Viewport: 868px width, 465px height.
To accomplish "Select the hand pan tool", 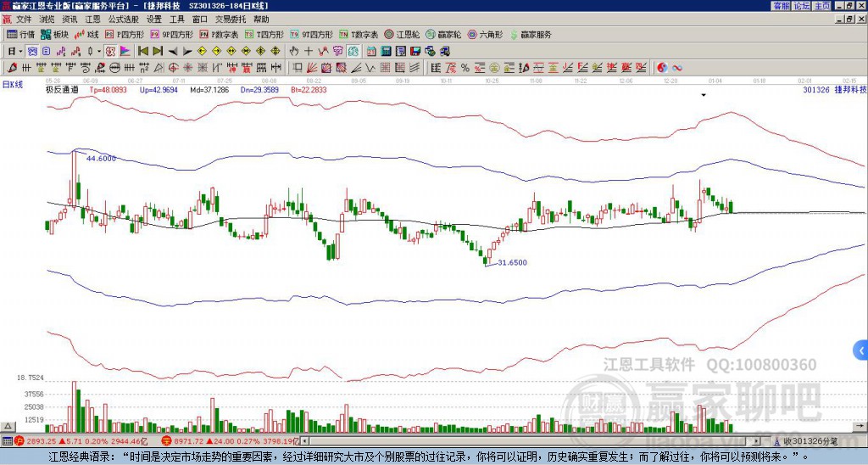I will click(x=293, y=52).
